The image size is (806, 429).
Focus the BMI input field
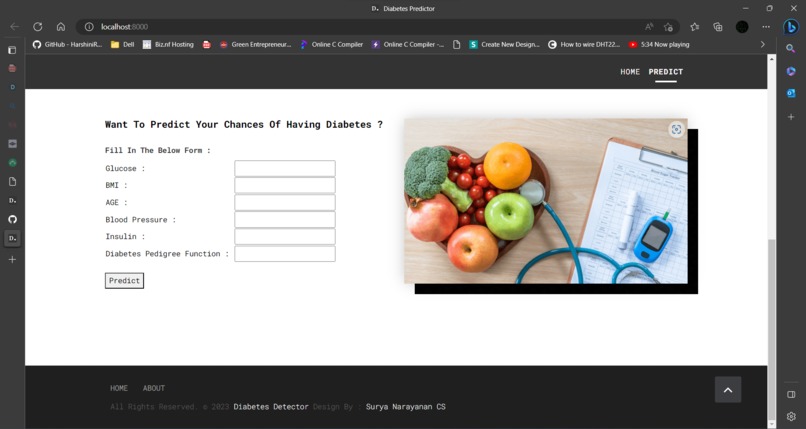pyautogui.click(x=285, y=185)
